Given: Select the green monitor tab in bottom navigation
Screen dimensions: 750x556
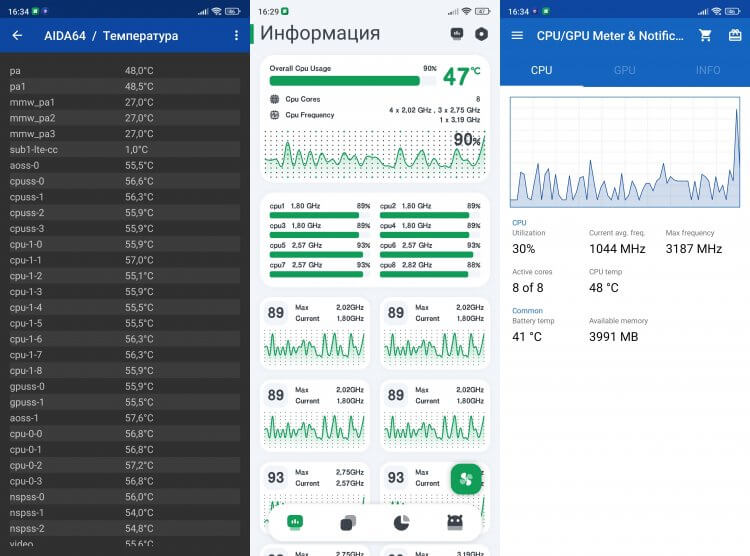Looking at the screenshot, I should tap(295, 522).
